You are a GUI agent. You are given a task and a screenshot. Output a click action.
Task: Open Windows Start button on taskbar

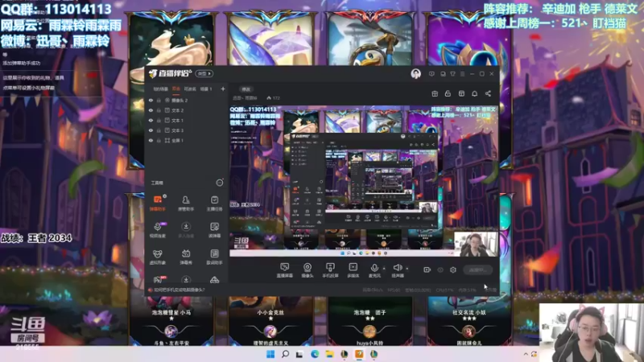270,354
